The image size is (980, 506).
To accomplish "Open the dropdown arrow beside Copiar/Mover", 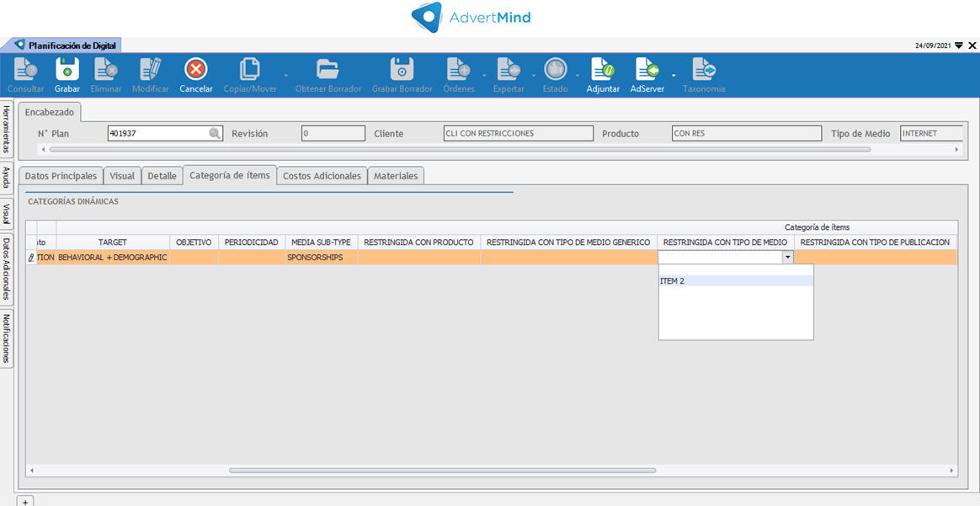I will coord(285,76).
